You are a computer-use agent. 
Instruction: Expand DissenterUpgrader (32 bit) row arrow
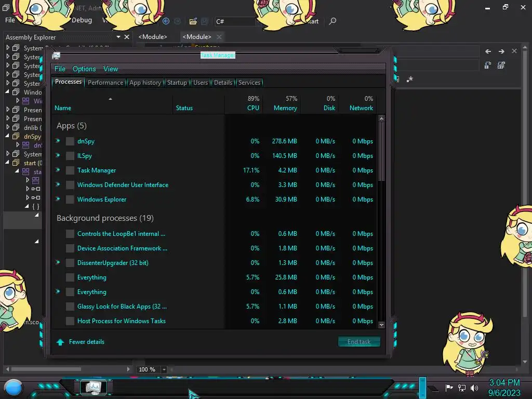58,262
